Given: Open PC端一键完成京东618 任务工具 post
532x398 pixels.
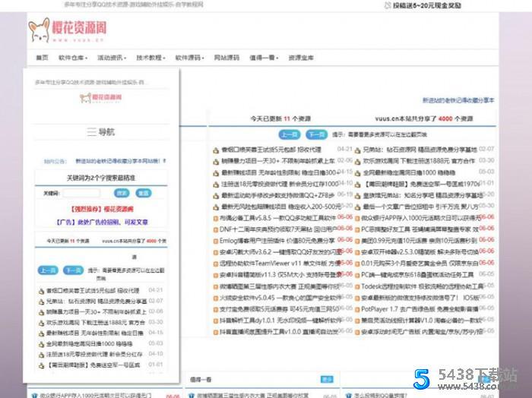Looking at the screenshot, I should click(x=417, y=275).
